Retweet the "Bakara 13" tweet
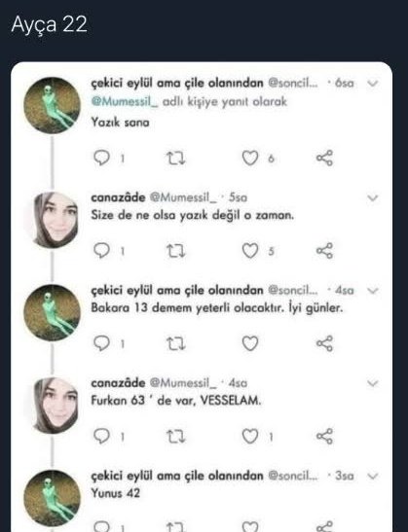Screen dimensions: 408x532 tap(175, 343)
